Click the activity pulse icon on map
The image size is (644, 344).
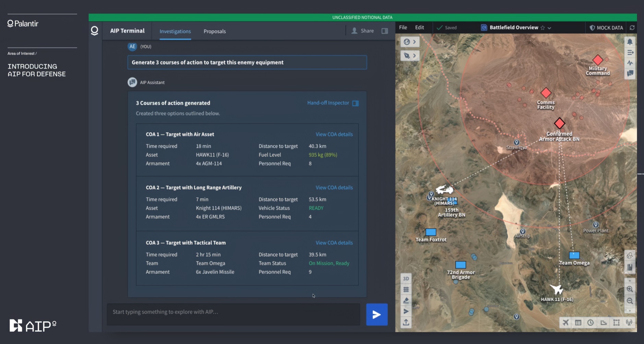[x=630, y=63]
